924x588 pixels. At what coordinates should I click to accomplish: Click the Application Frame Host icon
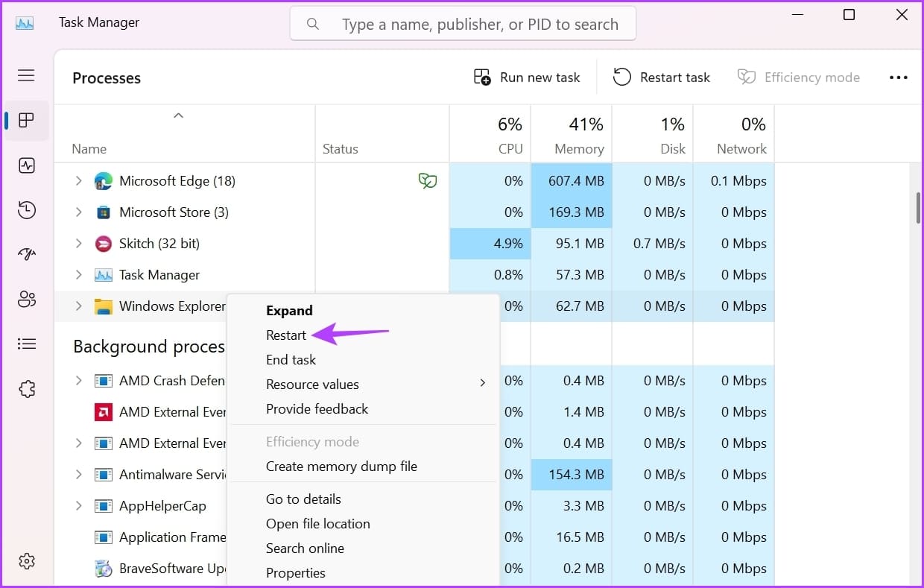tap(104, 537)
